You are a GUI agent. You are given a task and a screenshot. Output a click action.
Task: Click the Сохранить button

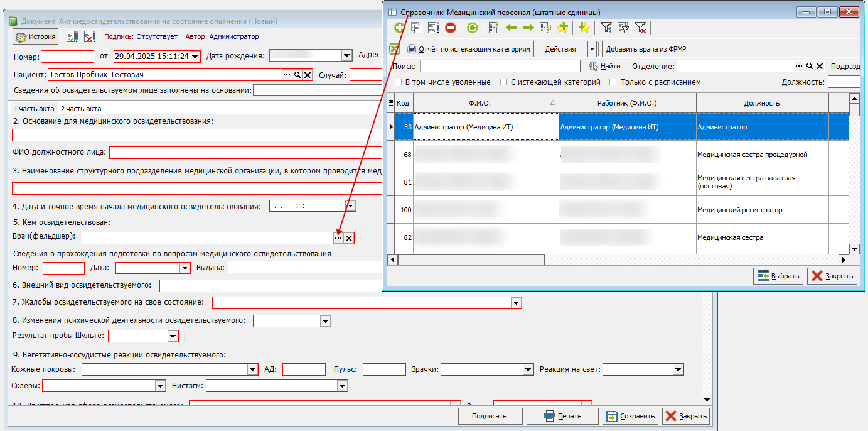pyautogui.click(x=631, y=416)
